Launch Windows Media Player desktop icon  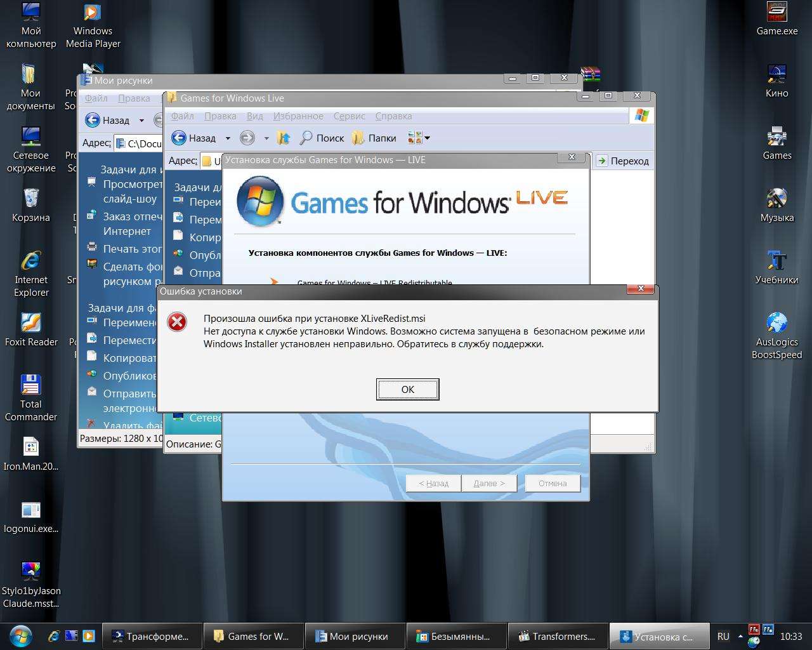93,25
